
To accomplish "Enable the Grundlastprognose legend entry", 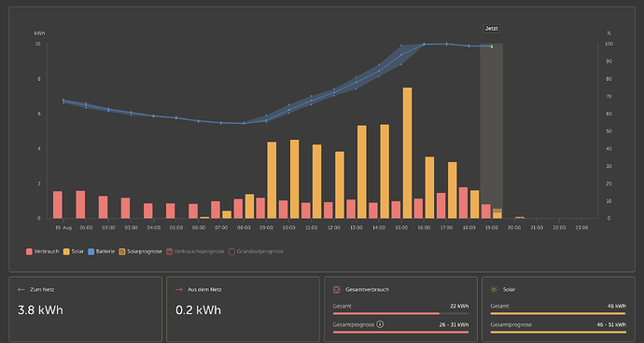I will (256, 252).
